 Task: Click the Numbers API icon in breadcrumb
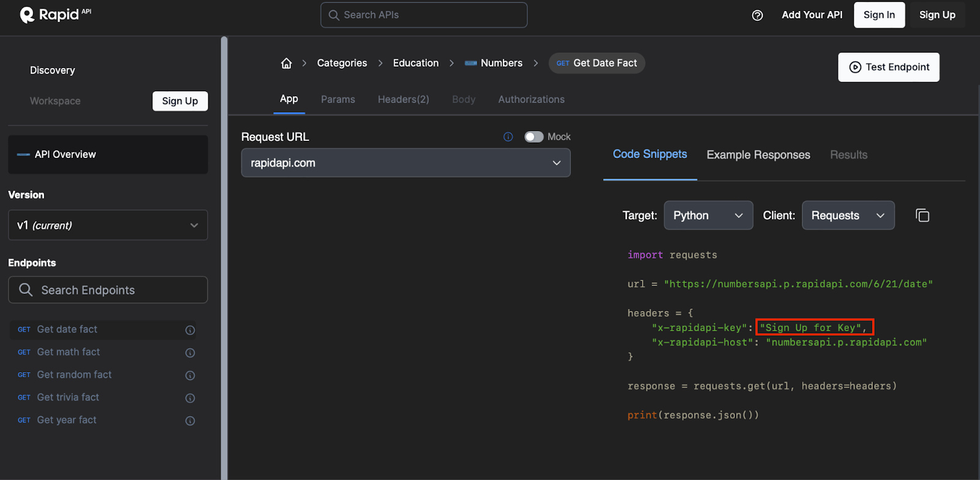click(470, 63)
